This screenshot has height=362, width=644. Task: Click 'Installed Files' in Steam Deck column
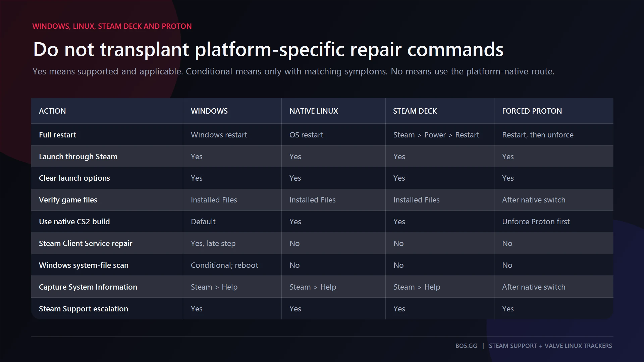[417, 200]
